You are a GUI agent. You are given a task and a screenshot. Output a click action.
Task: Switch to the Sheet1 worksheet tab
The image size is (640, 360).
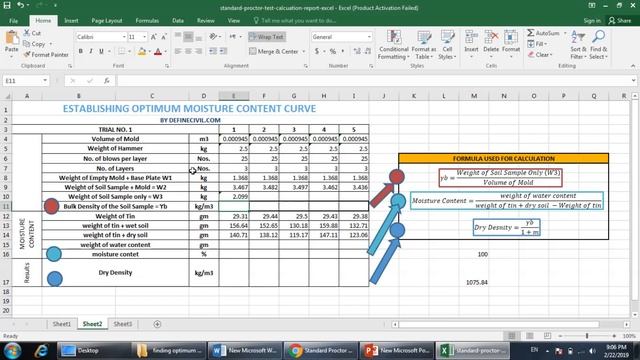[61, 324]
